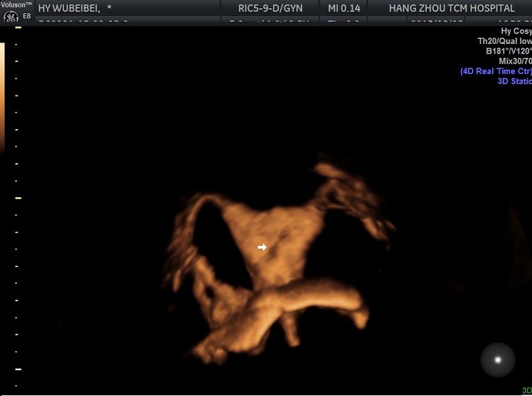Click the MI 0.14 indicator
Viewport: 532px width, 396px height.
pyautogui.click(x=344, y=8)
